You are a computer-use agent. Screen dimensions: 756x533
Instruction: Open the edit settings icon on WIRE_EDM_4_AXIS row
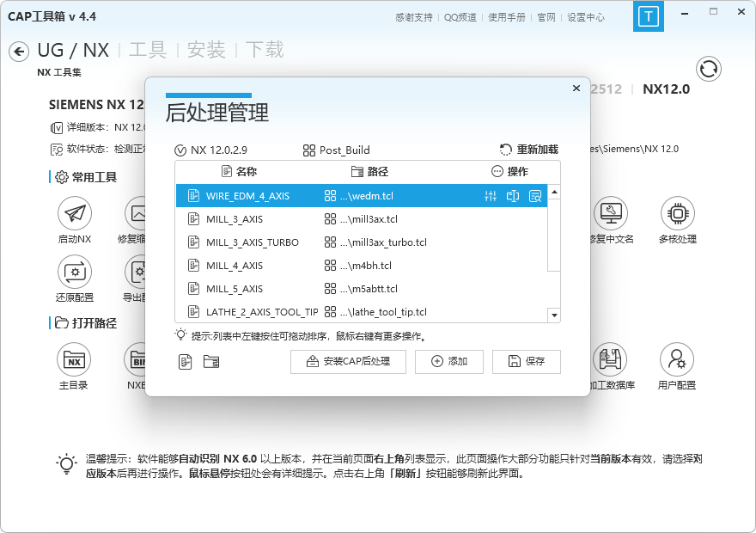[x=491, y=196]
